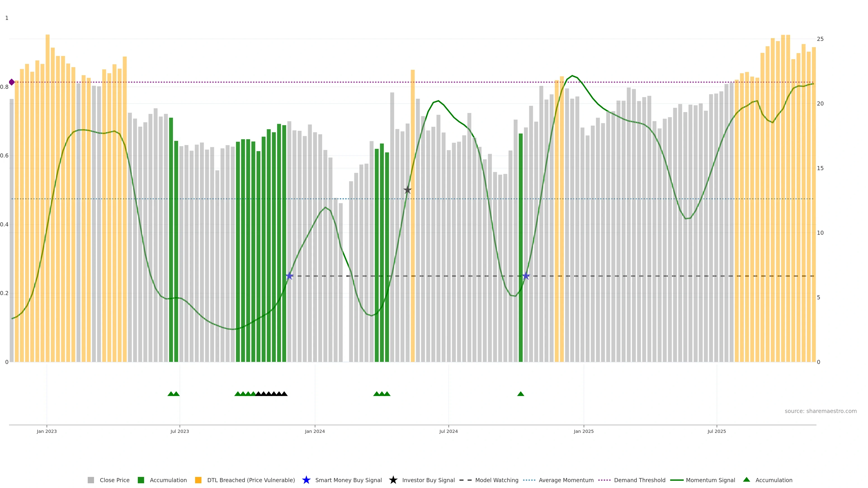Toggle the Momentum Signal legend entry
Image resolution: width=868 pixels, height=488 pixels.
(x=710, y=480)
